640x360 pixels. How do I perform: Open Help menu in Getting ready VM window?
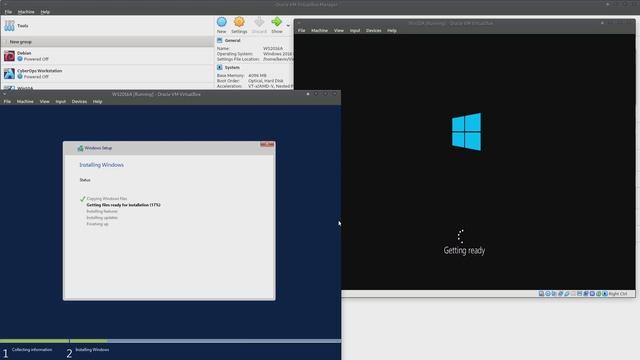tap(392, 30)
